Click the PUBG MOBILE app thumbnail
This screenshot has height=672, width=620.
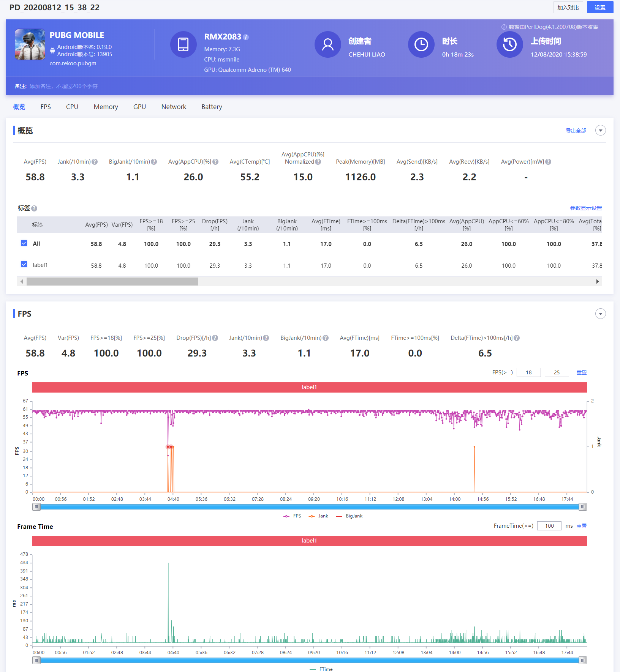coord(30,44)
